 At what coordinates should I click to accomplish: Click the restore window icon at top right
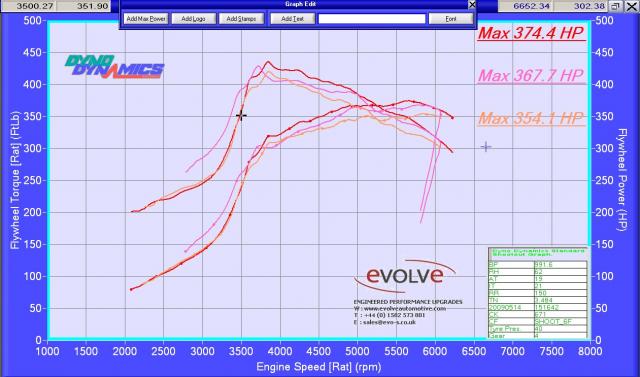click(x=615, y=6)
